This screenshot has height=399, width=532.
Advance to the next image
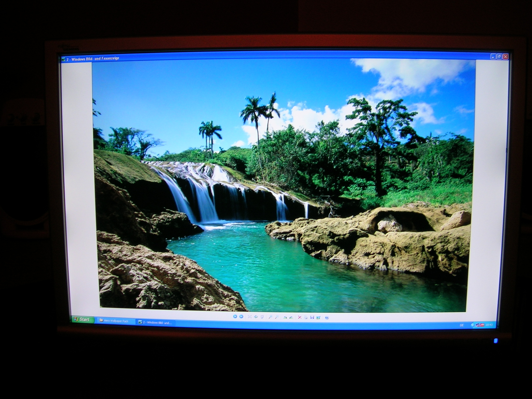click(241, 317)
